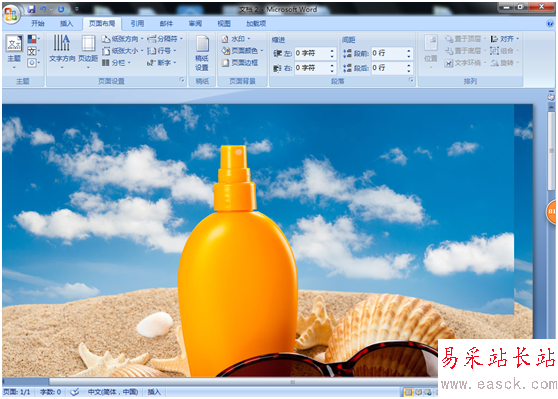The height and width of the screenshot is (399, 558).
Task: Open 文字环绕 text wrapping options
Action: (x=465, y=63)
